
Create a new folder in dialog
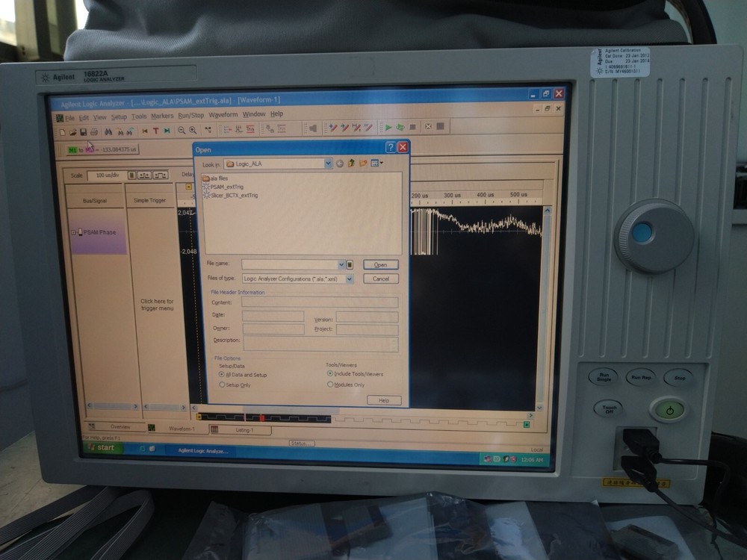tap(363, 163)
